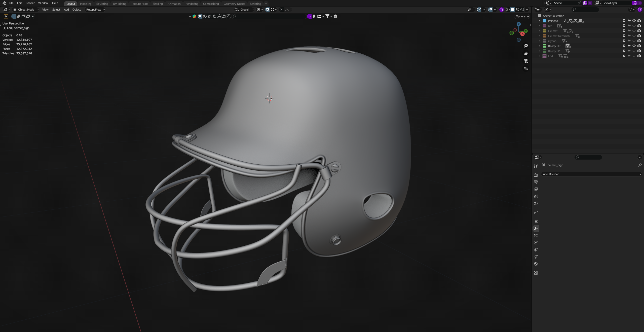Open the Render menu

click(x=30, y=3)
